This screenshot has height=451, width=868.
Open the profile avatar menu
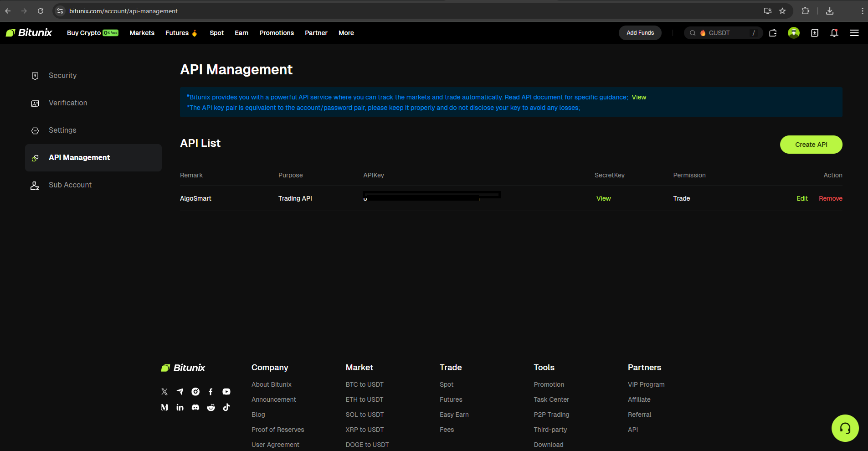pos(793,33)
